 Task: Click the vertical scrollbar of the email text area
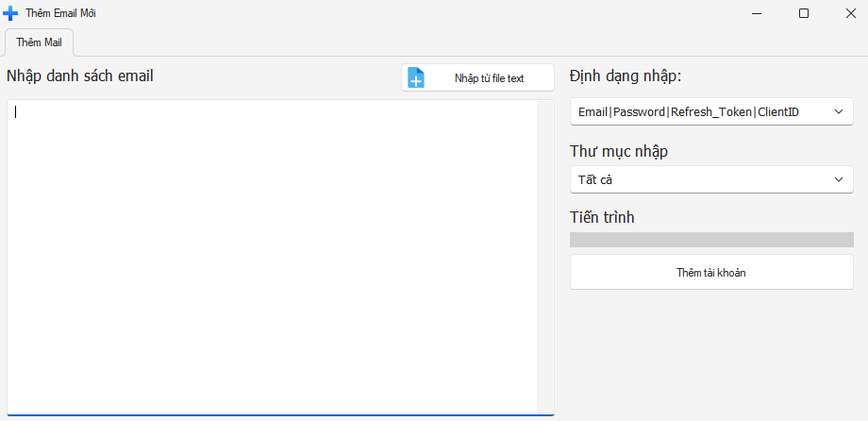(545, 255)
